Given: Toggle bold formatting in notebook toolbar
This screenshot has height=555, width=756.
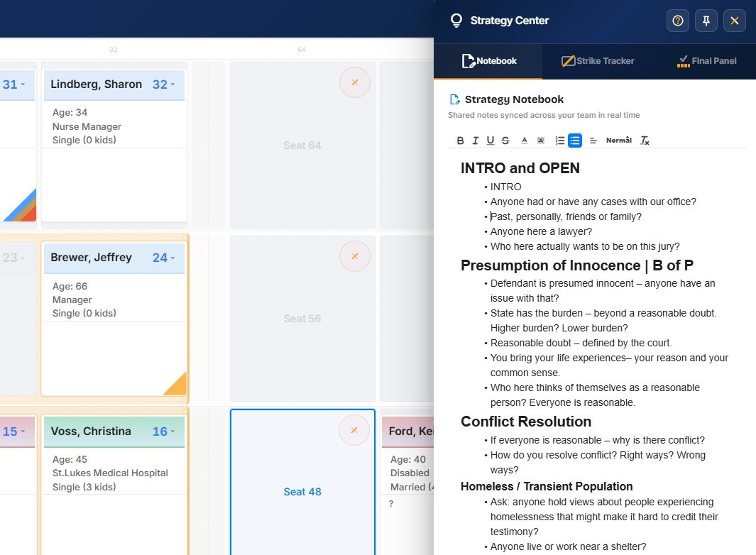Looking at the screenshot, I should coord(460,141).
